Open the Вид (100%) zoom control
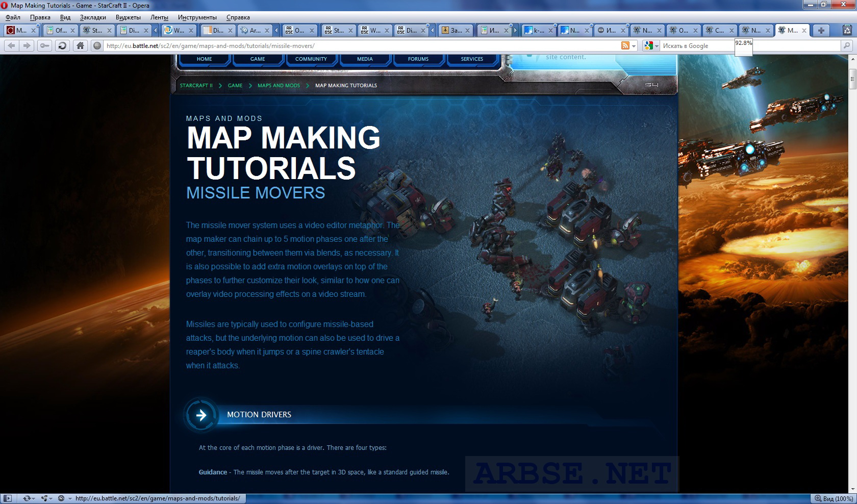This screenshot has height=504, width=857. point(834,498)
